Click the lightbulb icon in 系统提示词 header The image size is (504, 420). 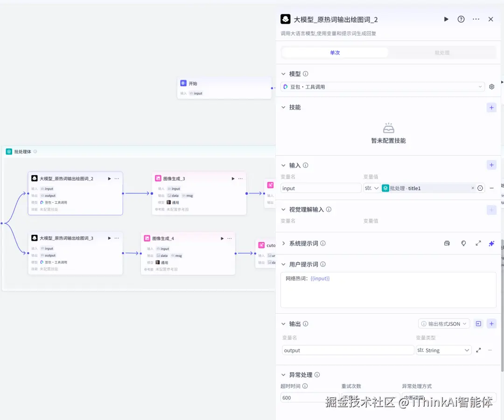pyautogui.click(x=463, y=243)
